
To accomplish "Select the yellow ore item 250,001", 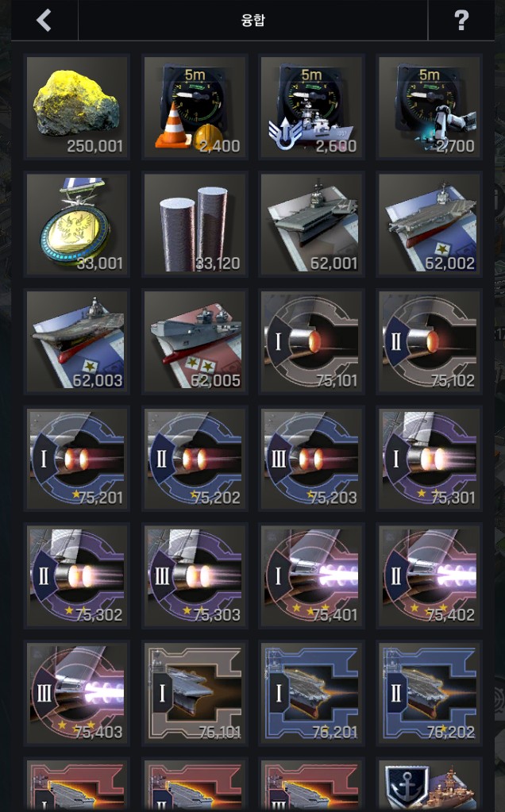I will (x=77, y=106).
